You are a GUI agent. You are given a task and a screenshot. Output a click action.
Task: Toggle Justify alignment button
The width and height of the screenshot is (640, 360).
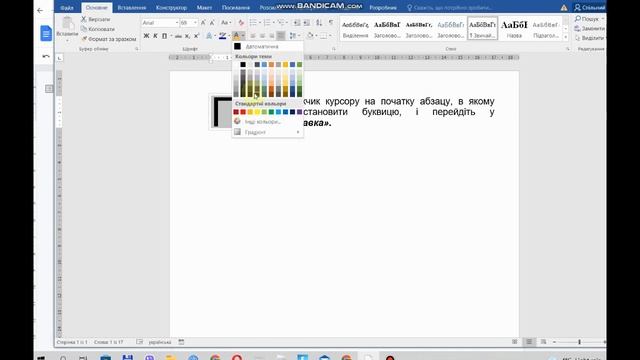click(281, 36)
